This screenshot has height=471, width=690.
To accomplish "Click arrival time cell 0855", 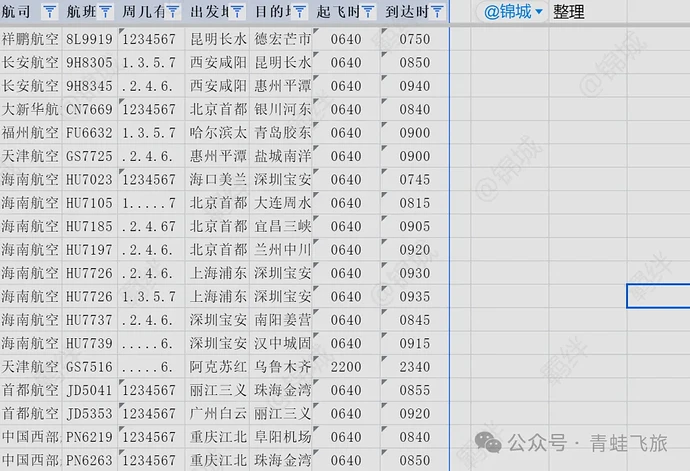I will pyautogui.click(x=415, y=390).
